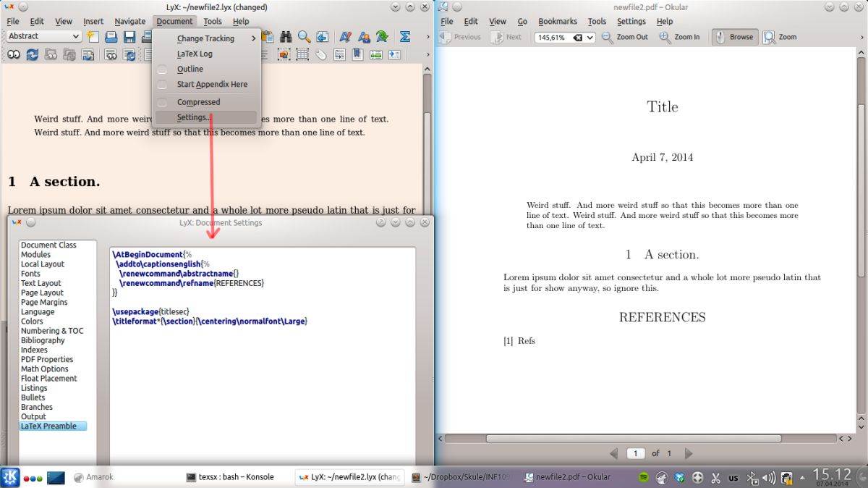868x488 pixels.
Task: Click help button in Document Settings title bar
Action: click(x=381, y=222)
